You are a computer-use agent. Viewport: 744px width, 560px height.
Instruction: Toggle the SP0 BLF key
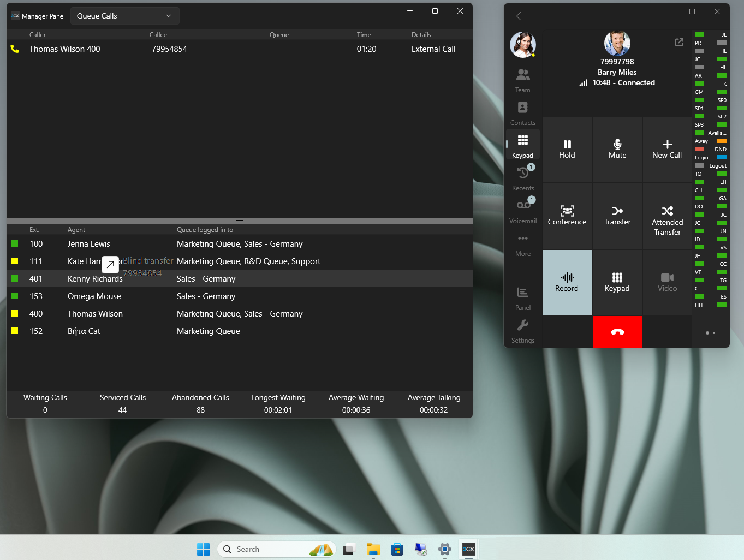coord(711,100)
